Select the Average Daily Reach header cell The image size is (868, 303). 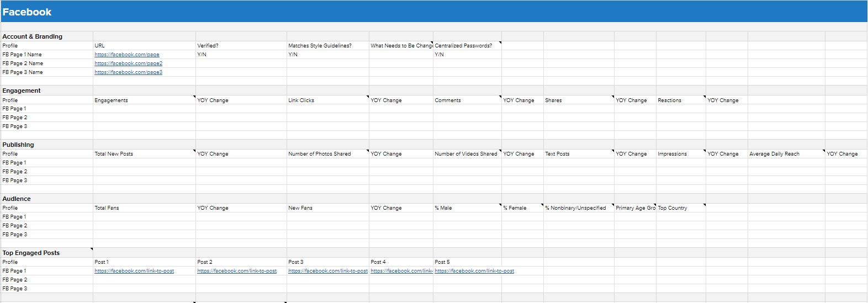click(x=774, y=154)
